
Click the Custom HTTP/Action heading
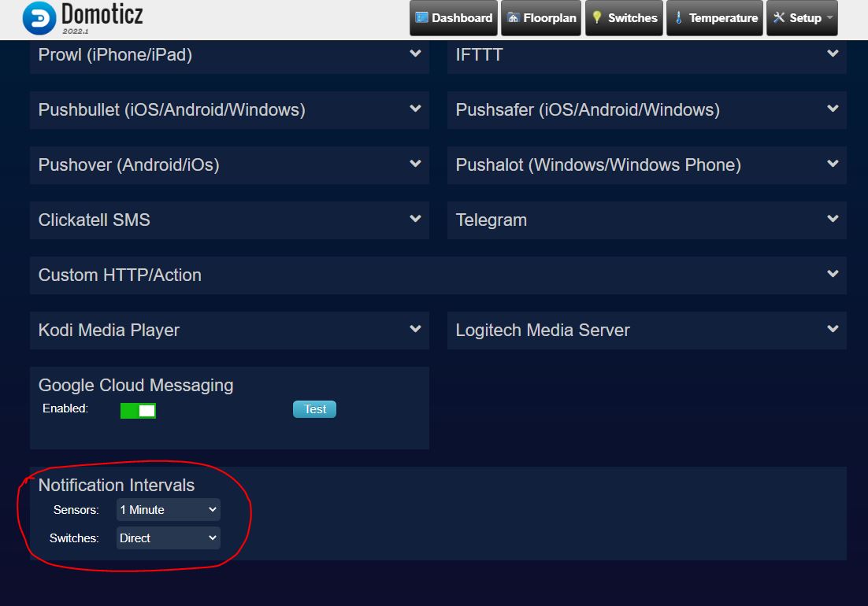point(120,275)
